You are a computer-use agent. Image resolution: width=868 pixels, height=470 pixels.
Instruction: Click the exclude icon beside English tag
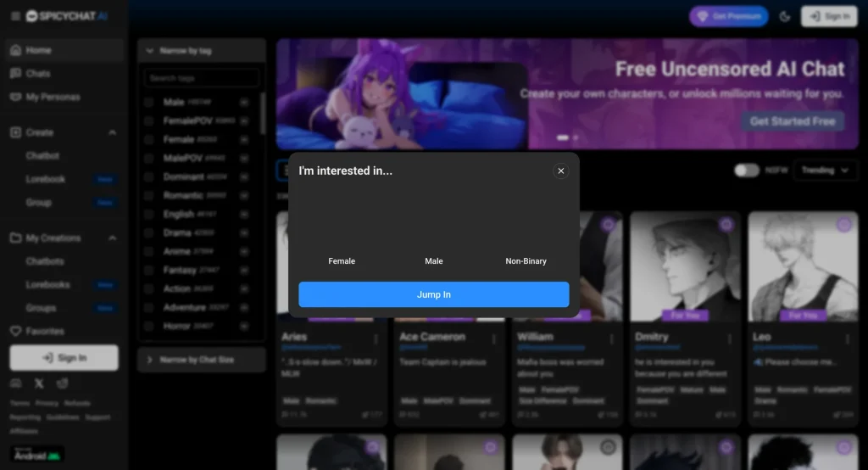click(x=244, y=214)
